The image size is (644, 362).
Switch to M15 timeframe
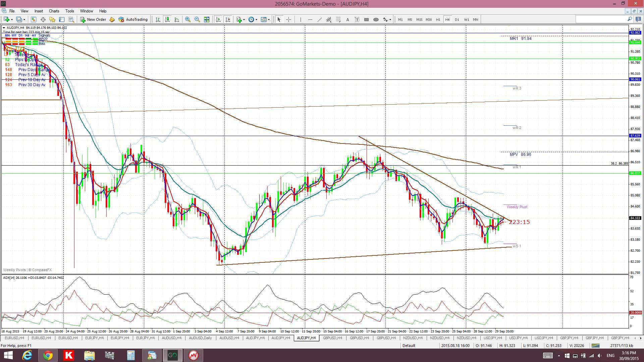click(419, 19)
